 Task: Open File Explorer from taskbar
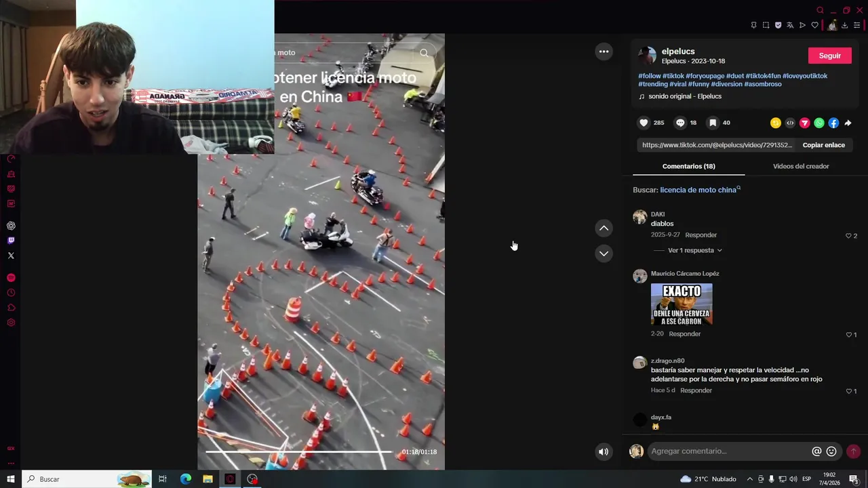pos(208,479)
